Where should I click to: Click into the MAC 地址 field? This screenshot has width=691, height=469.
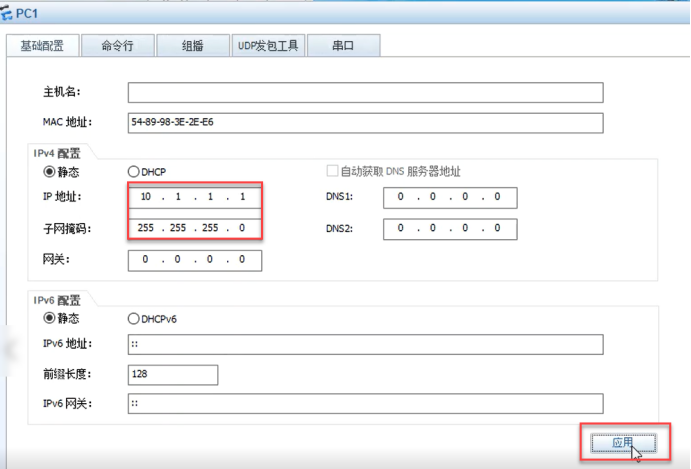pyautogui.click(x=365, y=123)
